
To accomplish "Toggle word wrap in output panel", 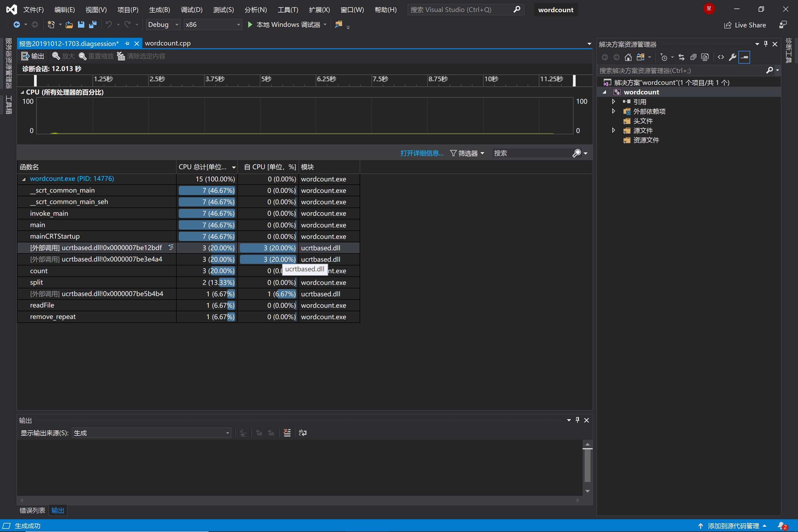I will (x=302, y=433).
